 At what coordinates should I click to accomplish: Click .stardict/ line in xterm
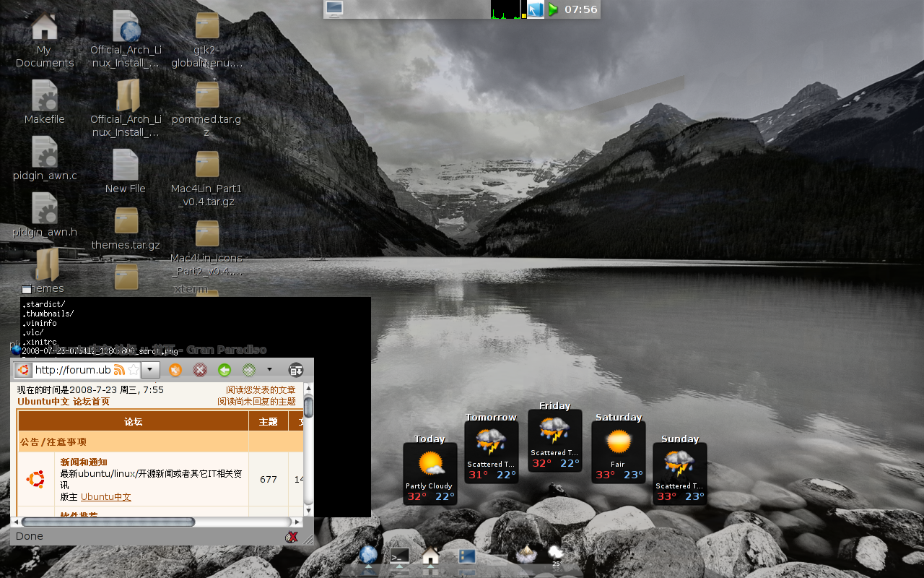[x=44, y=304]
